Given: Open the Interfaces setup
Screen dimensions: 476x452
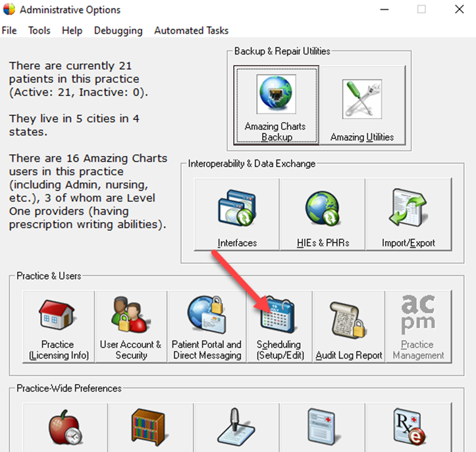Looking at the screenshot, I should (x=236, y=214).
